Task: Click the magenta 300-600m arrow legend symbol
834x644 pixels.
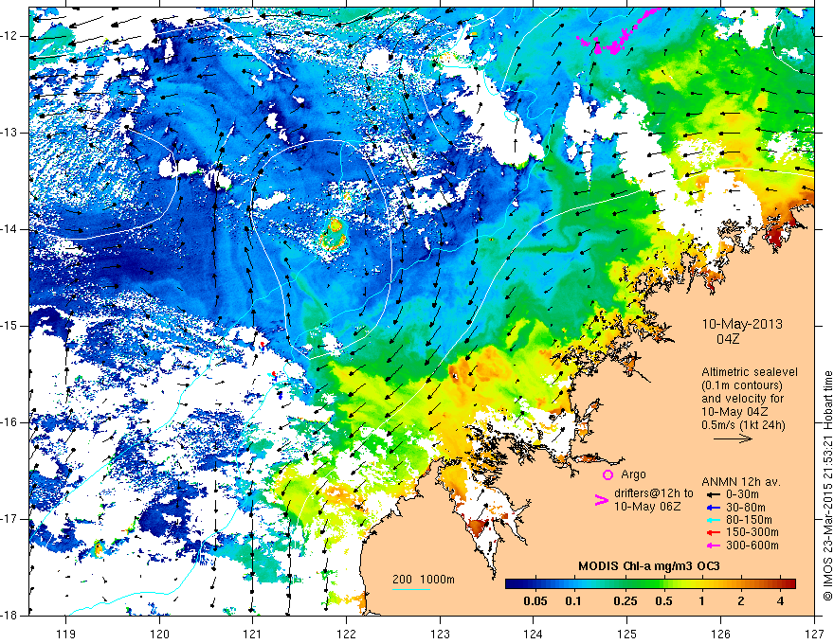Action: (713, 546)
